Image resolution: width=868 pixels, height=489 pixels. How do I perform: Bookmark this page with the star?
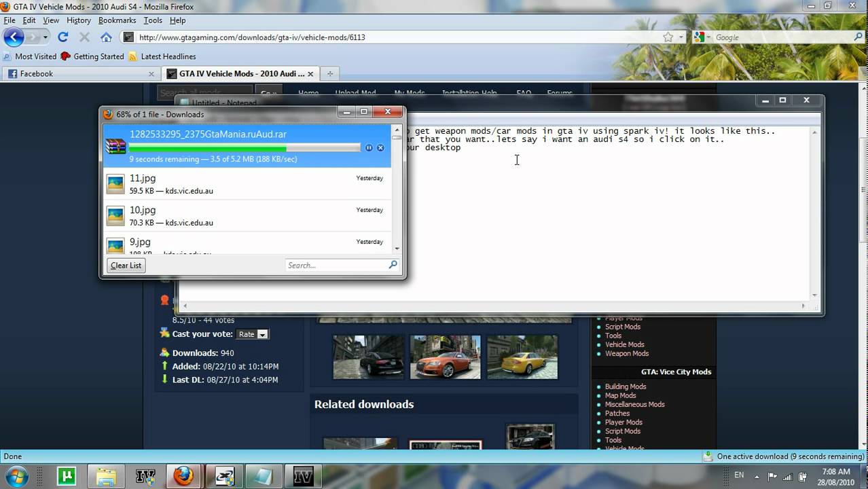tap(668, 37)
